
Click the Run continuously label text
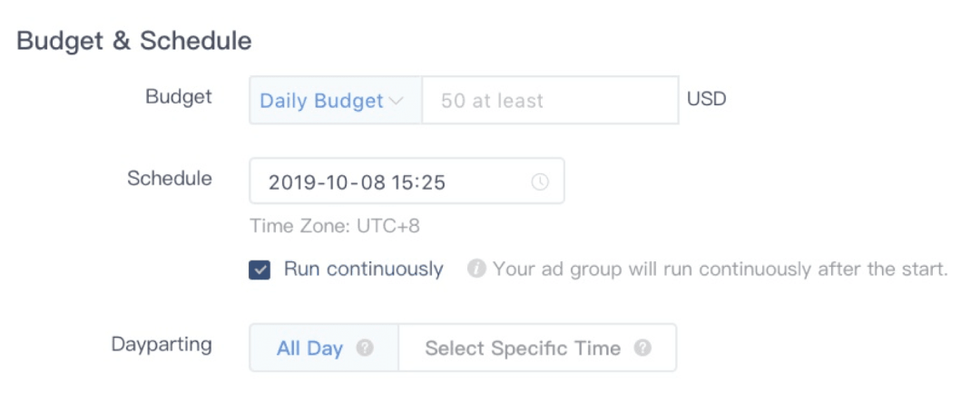(x=363, y=270)
